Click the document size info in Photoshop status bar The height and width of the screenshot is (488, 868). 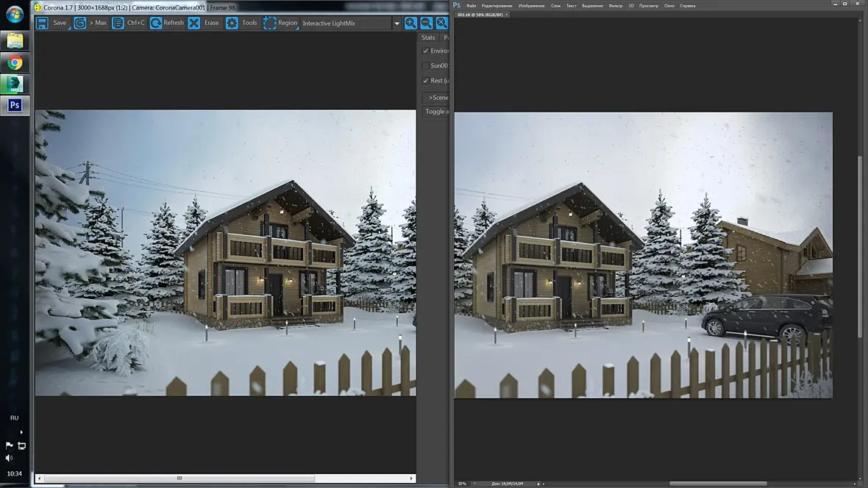[507, 484]
